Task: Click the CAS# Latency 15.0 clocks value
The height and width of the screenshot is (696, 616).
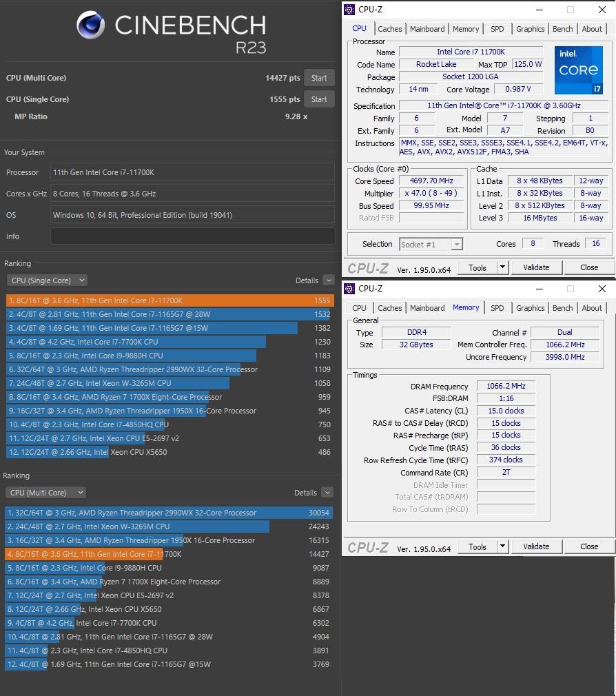Action: click(x=506, y=411)
